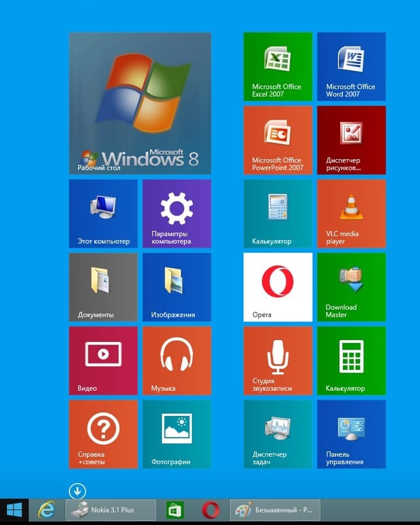Image resolution: width=420 pixels, height=525 pixels.
Task: Open Студия звукозаписи microphone tile
Action: pyautogui.click(x=278, y=360)
